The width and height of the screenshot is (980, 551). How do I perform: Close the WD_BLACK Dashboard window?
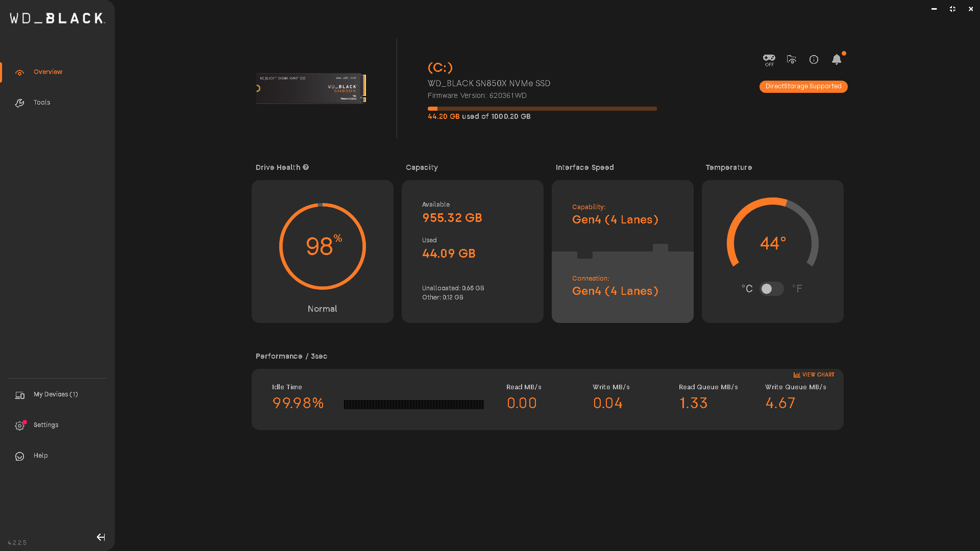coord(971,9)
